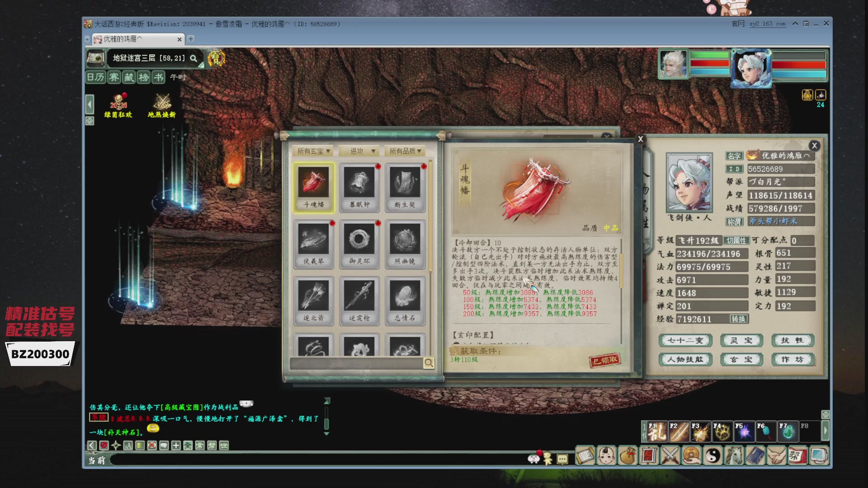Toggle the red block-message chat icon
Screen dimensions: 868x488
tap(104, 446)
